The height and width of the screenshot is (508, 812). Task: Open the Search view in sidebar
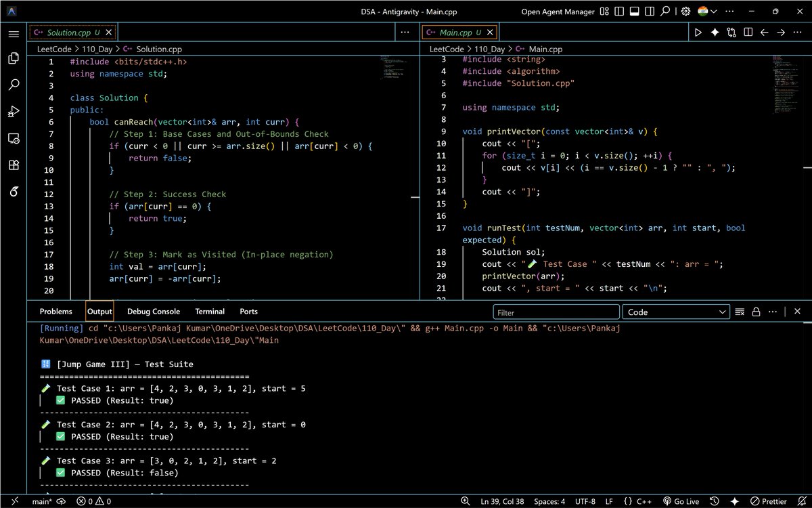pos(14,85)
